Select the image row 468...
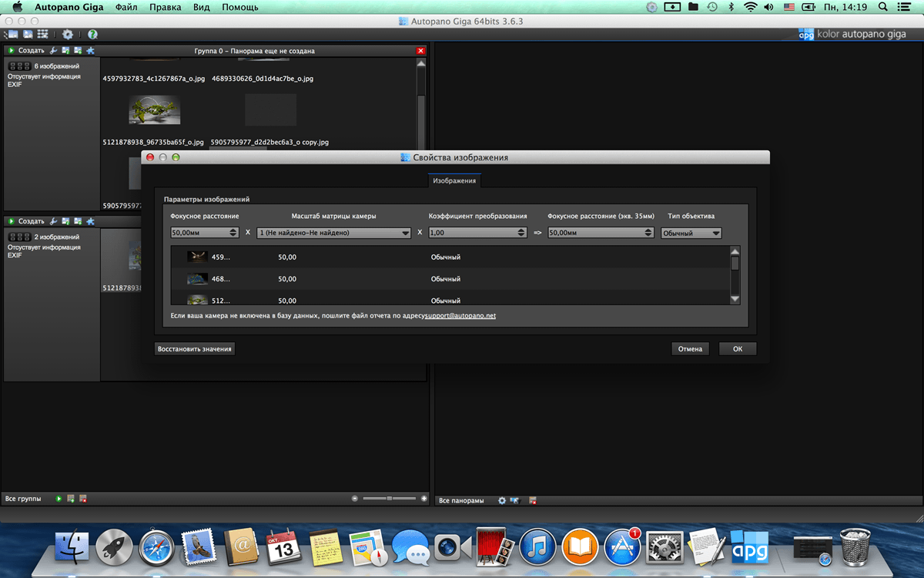Screen dimensions: 924x578 450,279
